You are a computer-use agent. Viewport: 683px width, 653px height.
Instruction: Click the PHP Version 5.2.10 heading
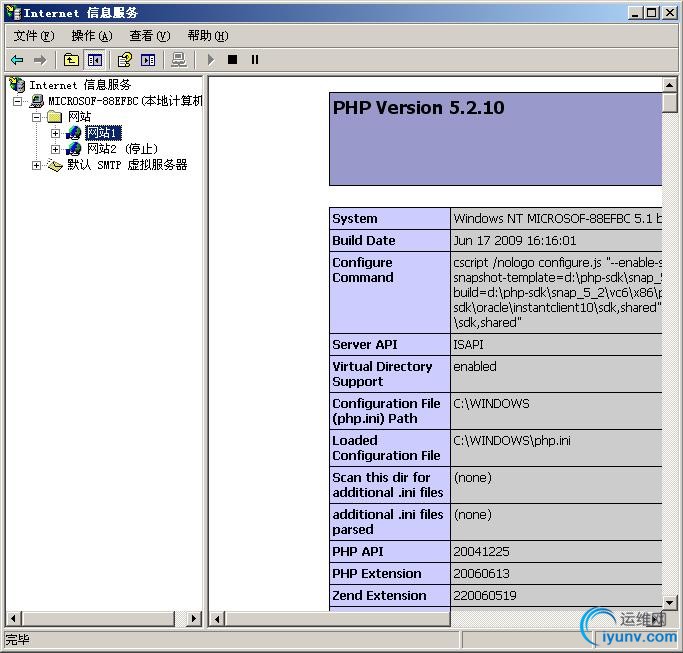(x=419, y=108)
